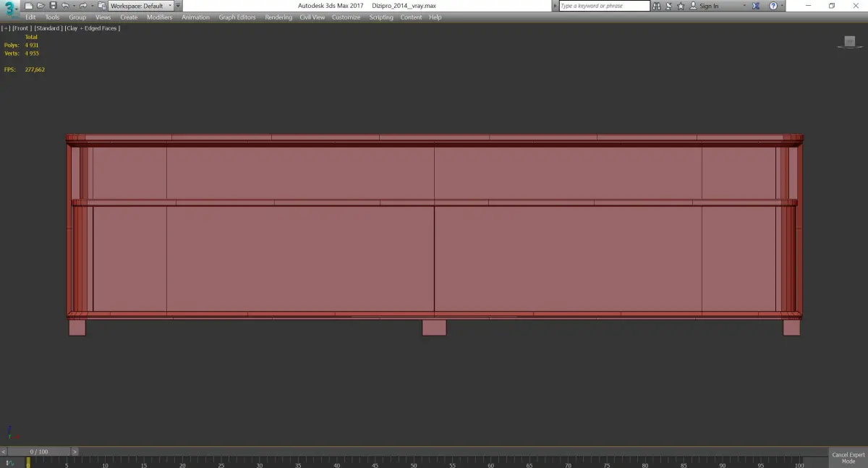The width and height of the screenshot is (868, 468).
Task: Open the Sign In dropdown arrow
Action: click(744, 6)
